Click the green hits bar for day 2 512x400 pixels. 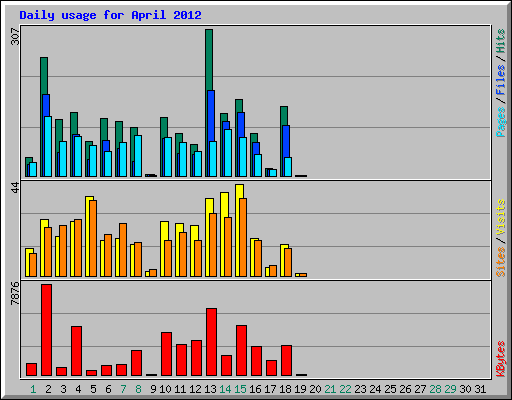44,76
